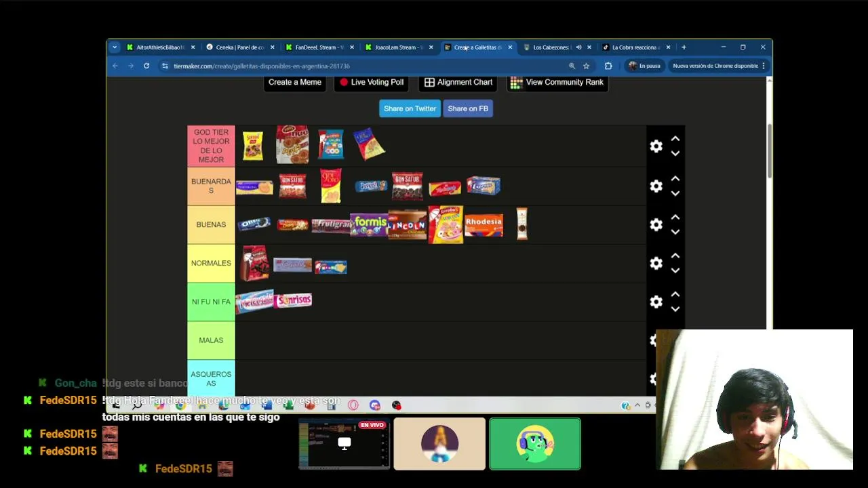Share tier list on FB
Image resolution: width=868 pixels, height=488 pixels.
tap(468, 108)
